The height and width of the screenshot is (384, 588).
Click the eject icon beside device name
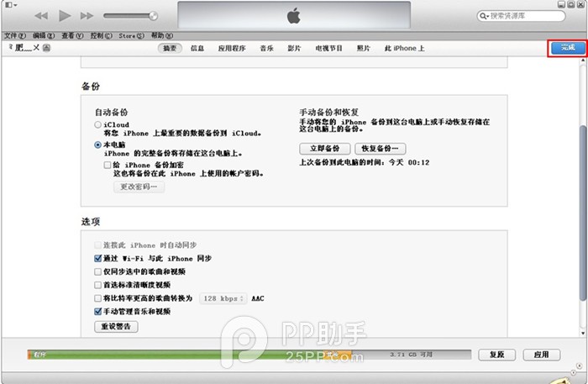tap(48, 49)
